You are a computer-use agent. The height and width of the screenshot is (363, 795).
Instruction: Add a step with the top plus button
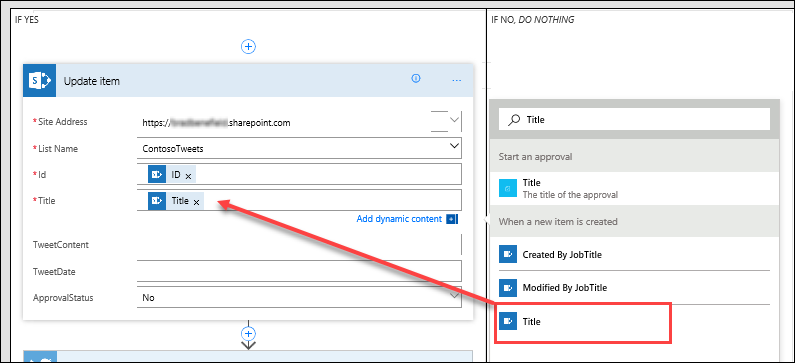tap(248, 47)
